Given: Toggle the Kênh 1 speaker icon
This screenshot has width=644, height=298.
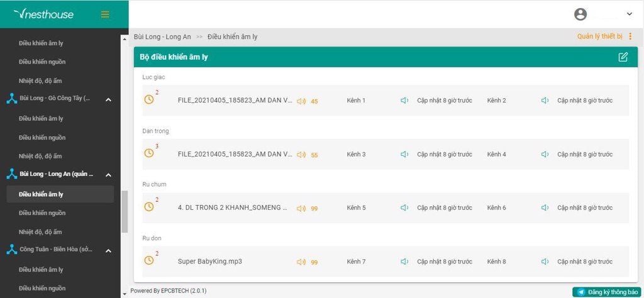Looking at the screenshot, I should click(x=404, y=101).
